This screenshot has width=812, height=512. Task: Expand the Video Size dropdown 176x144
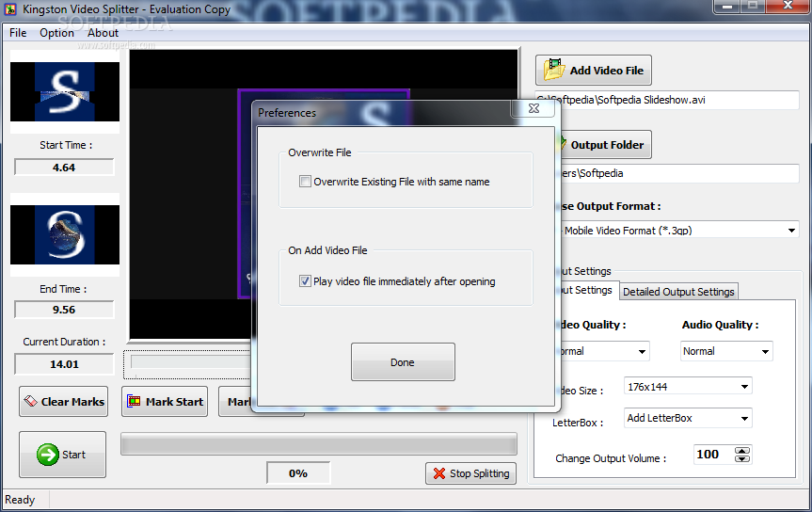(744, 387)
